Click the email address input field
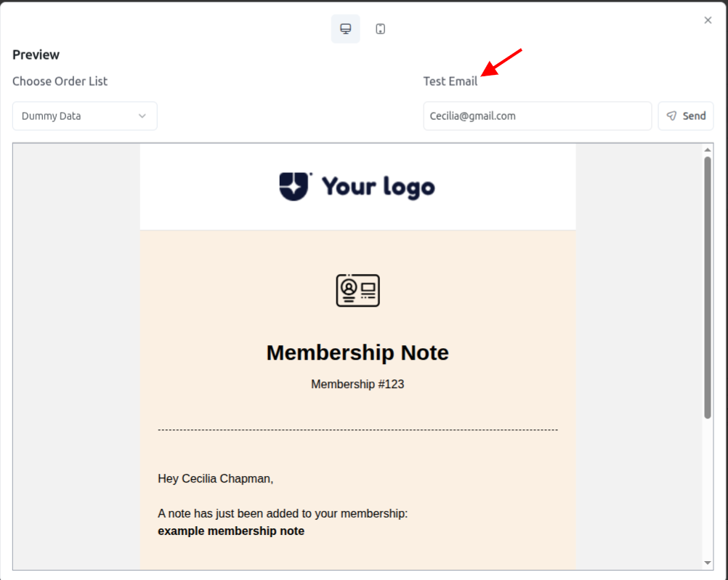The image size is (728, 580). click(537, 116)
